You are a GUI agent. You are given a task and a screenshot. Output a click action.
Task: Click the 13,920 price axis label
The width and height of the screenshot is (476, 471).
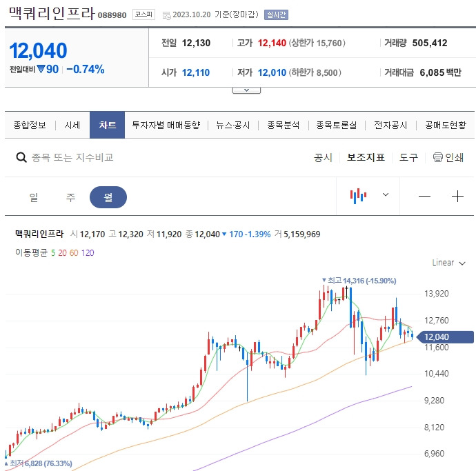pos(436,294)
